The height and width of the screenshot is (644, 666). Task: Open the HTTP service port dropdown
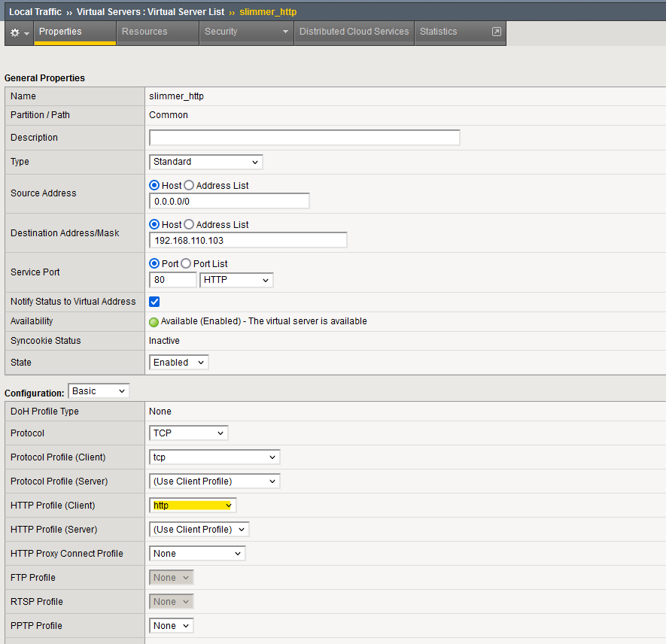click(236, 279)
